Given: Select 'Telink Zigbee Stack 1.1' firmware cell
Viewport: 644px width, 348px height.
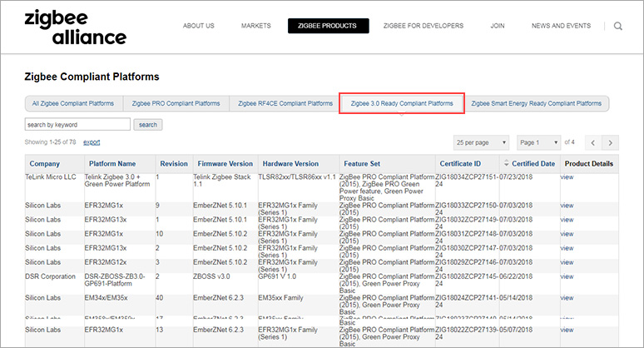Looking at the screenshot, I should (222, 181).
